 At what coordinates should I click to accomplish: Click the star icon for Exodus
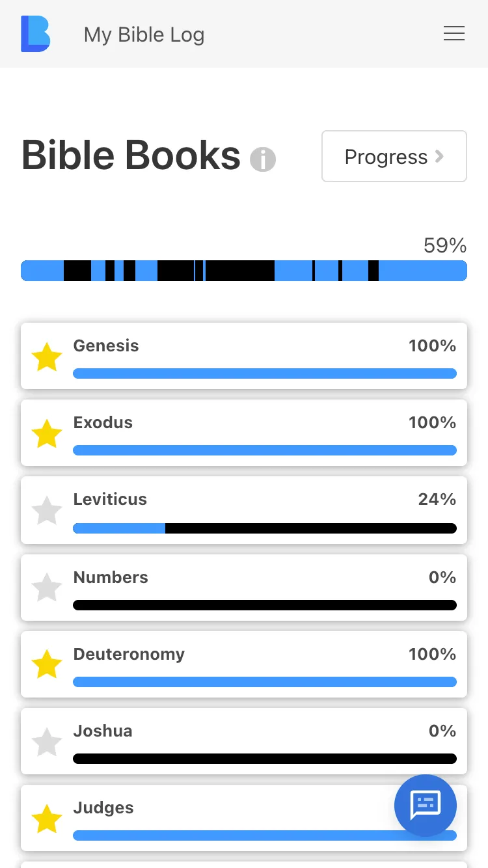pyautogui.click(x=47, y=433)
